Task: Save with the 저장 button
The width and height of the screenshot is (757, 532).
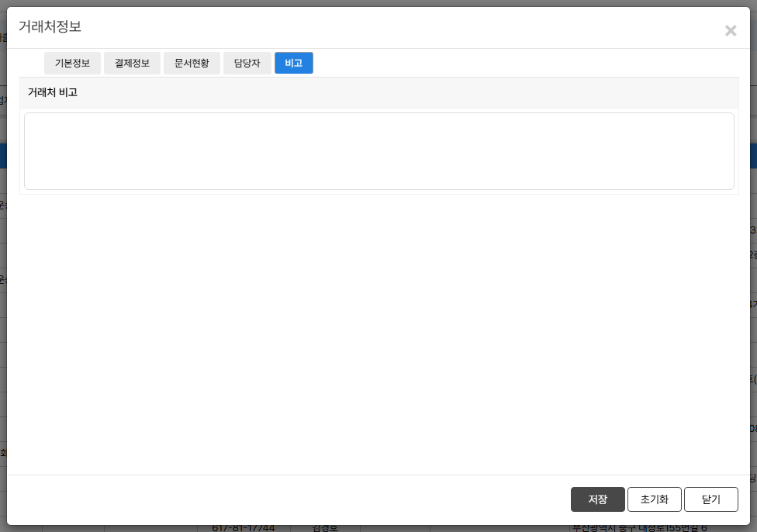Action: pos(598,499)
